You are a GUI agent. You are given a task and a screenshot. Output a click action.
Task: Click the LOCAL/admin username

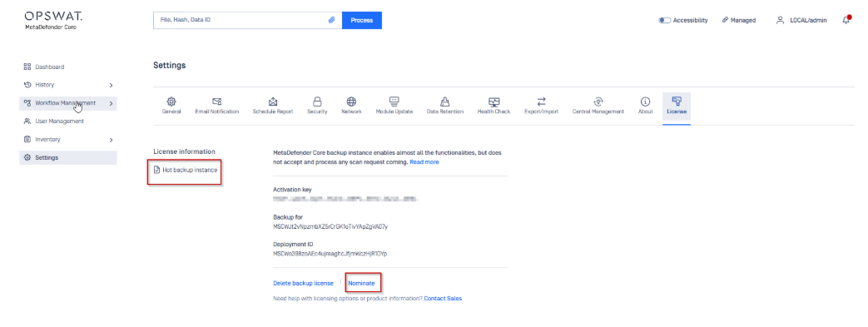pyautogui.click(x=808, y=20)
